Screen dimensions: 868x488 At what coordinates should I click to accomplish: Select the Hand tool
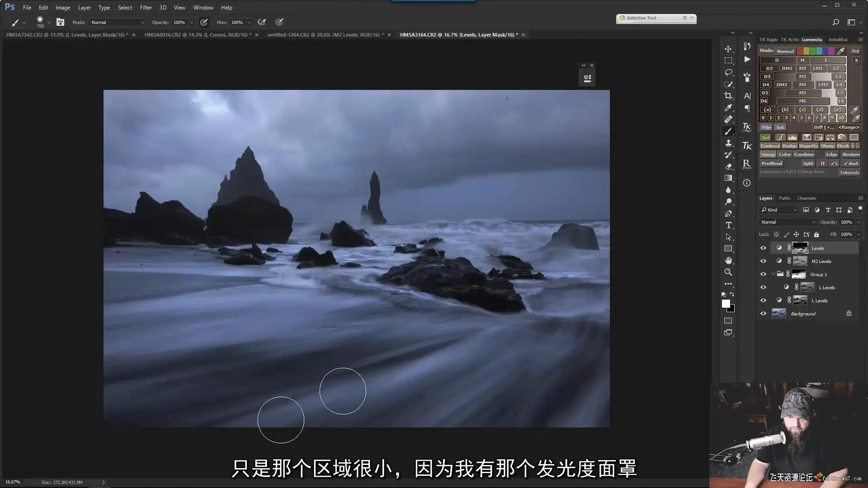[728, 260]
